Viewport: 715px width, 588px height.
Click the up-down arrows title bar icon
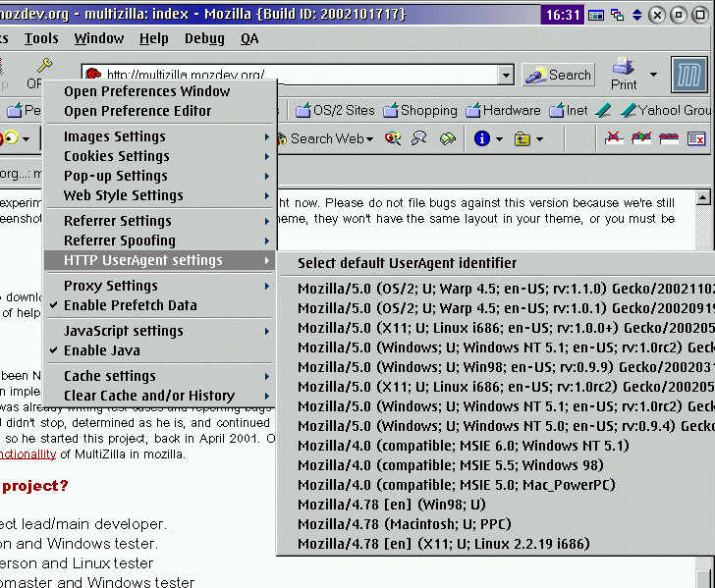[637, 15]
